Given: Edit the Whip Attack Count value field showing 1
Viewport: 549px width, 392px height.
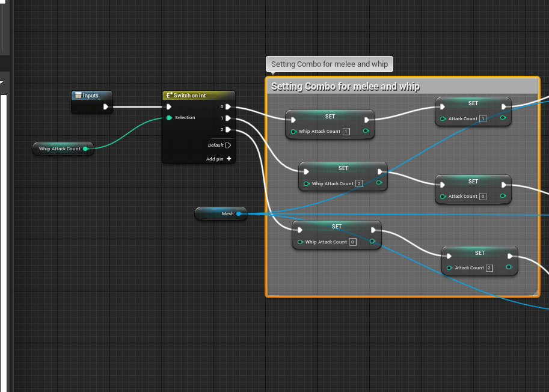Looking at the screenshot, I should tap(346, 131).
